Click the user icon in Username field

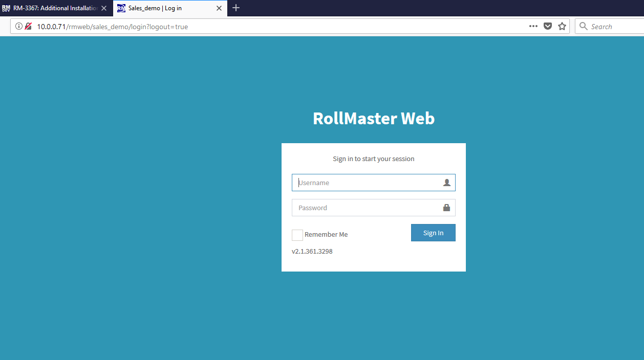[x=446, y=183]
